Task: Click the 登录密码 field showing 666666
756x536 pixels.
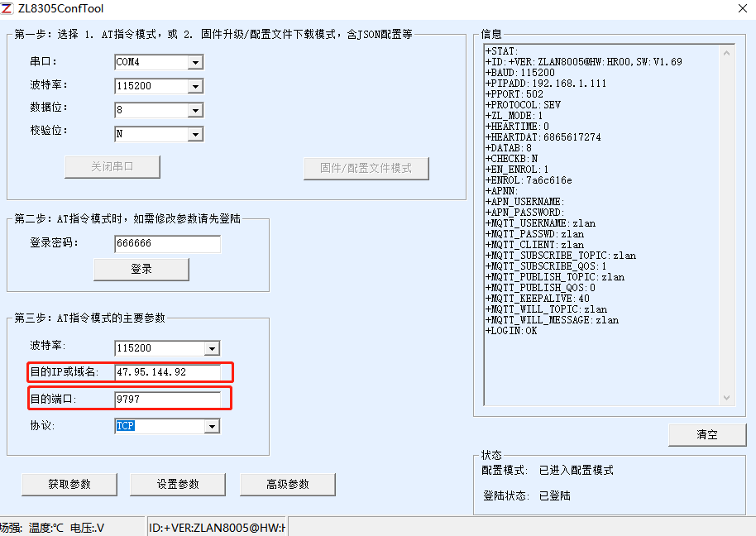Action: (167, 244)
